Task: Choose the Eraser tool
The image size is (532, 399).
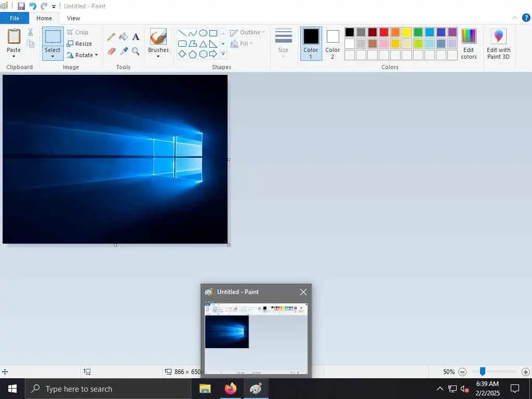Action: (111, 51)
